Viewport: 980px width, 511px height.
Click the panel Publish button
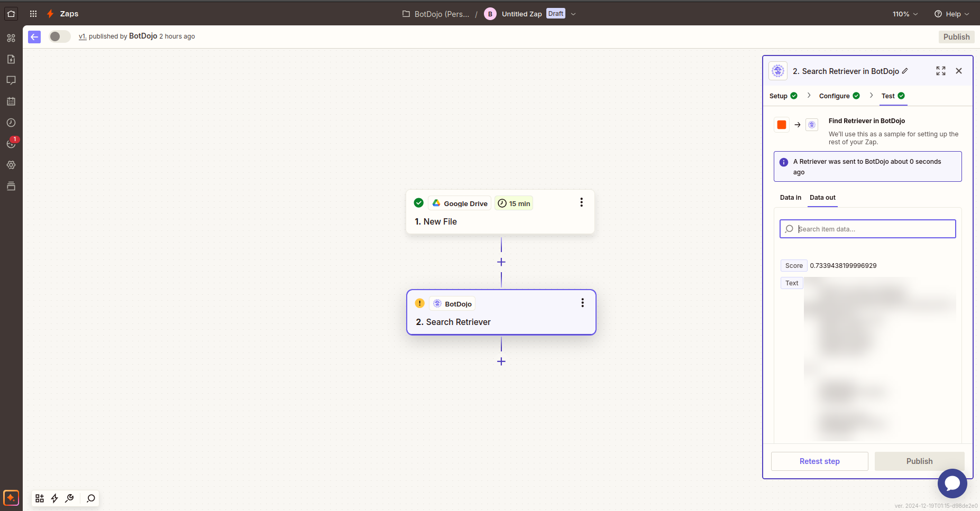click(x=920, y=461)
